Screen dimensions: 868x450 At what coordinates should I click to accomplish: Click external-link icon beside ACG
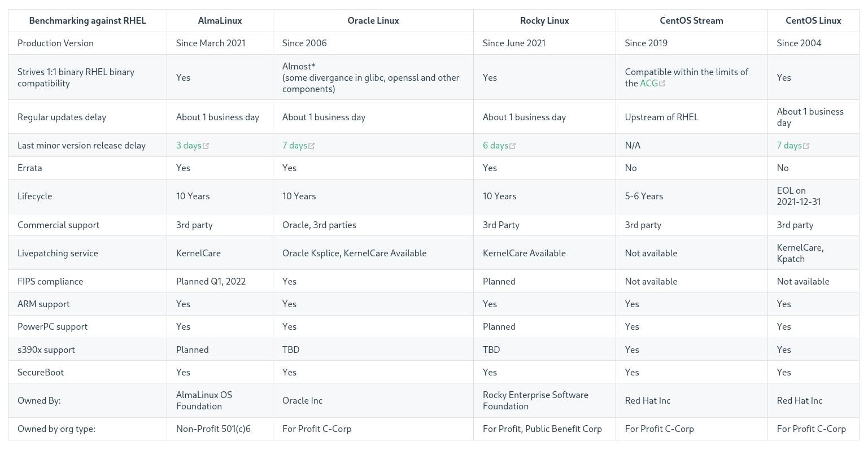click(662, 84)
